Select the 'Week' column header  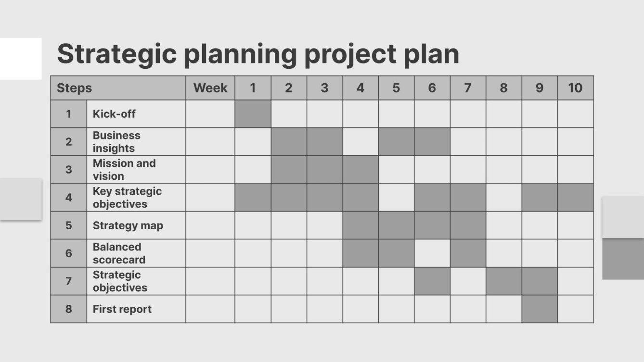pyautogui.click(x=210, y=88)
